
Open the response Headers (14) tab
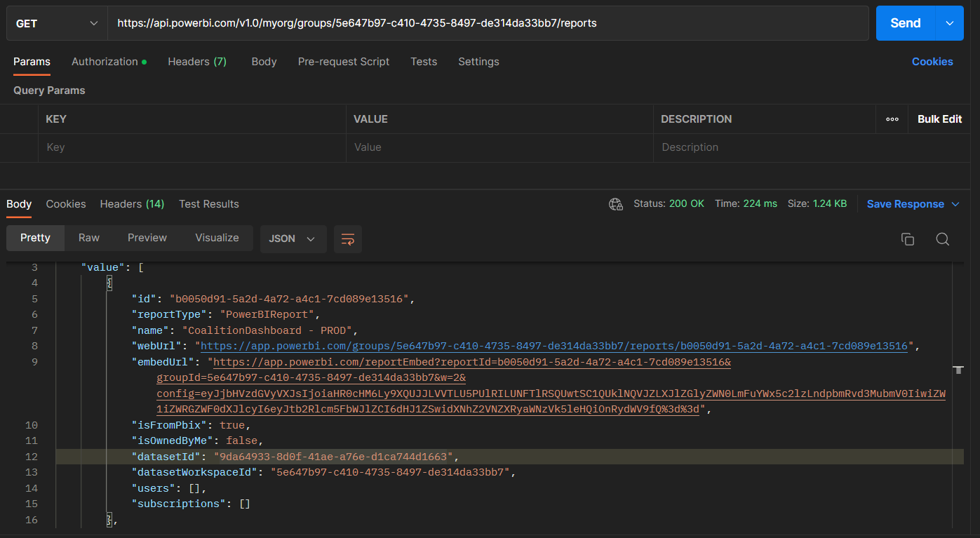click(132, 204)
